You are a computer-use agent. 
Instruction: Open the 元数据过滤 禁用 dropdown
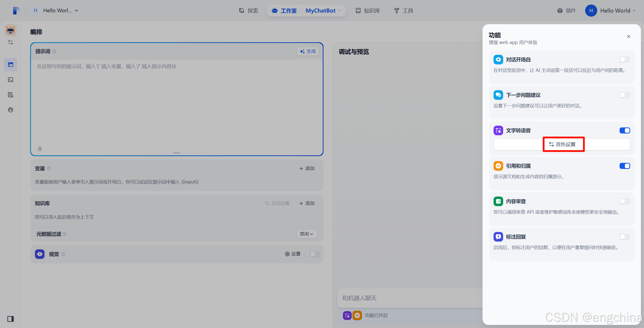point(307,234)
